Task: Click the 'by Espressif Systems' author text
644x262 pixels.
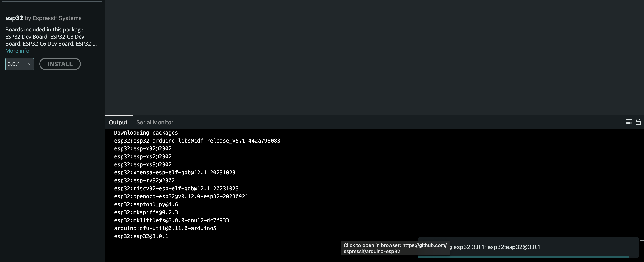Action: coord(53,18)
